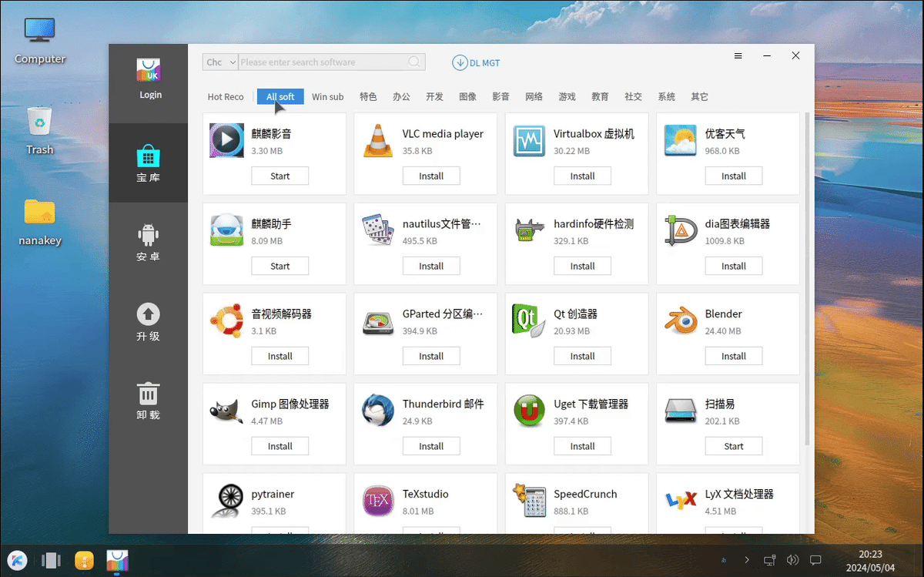This screenshot has height=577, width=924.
Task: Open the Computer desktop icon
Action: point(40,40)
